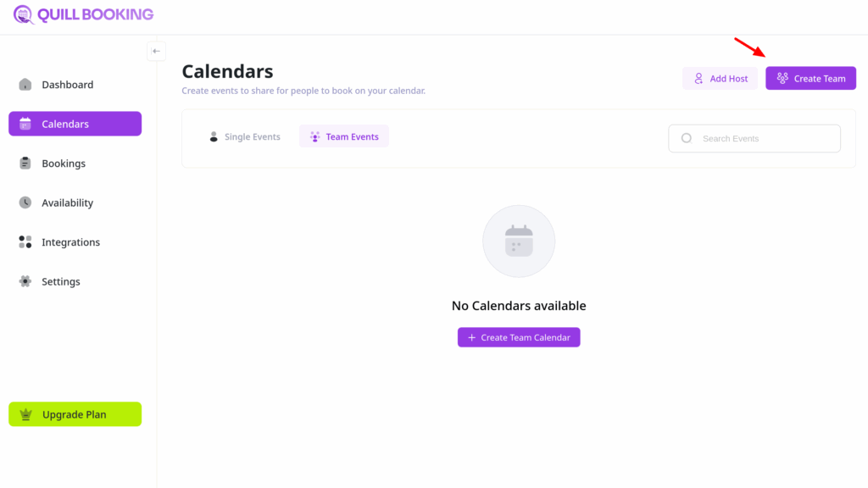Switch to the Single Events tab
The width and height of the screenshot is (868, 488).
tap(244, 136)
